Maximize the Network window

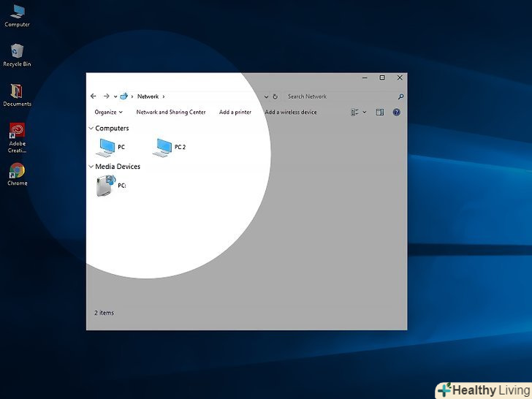coord(382,77)
